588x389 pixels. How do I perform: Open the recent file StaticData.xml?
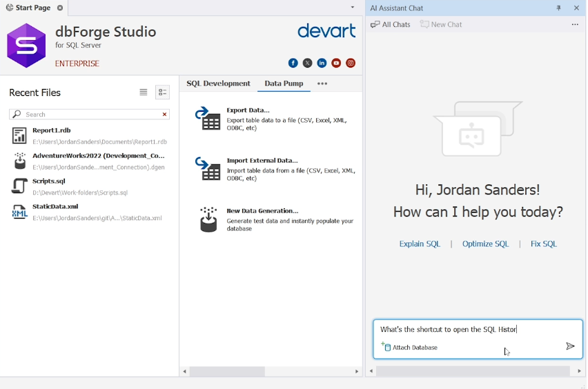coord(89,212)
